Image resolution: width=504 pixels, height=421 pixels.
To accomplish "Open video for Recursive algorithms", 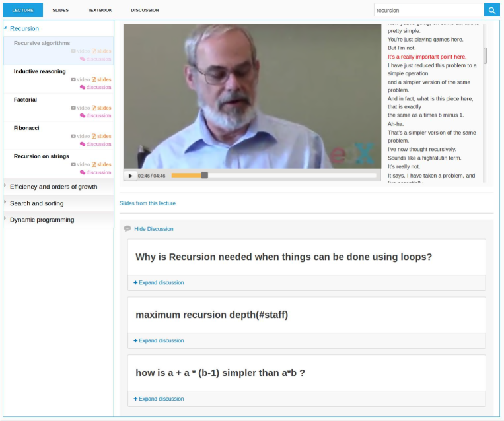I will (81, 51).
